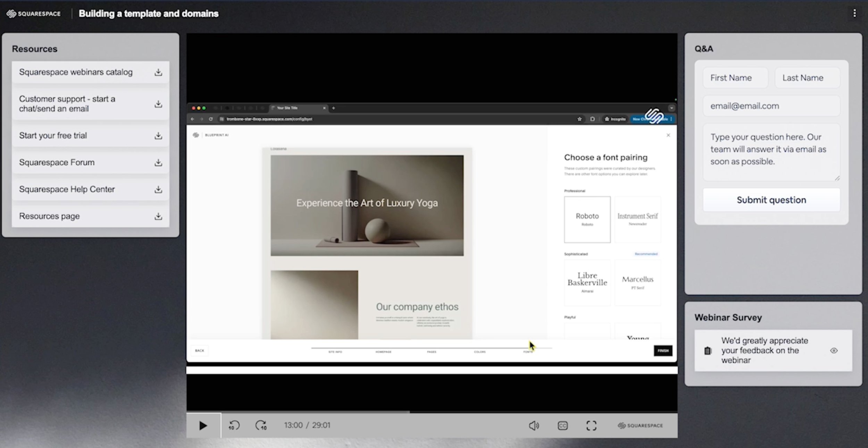Rewind video 10 seconds

click(x=234, y=425)
